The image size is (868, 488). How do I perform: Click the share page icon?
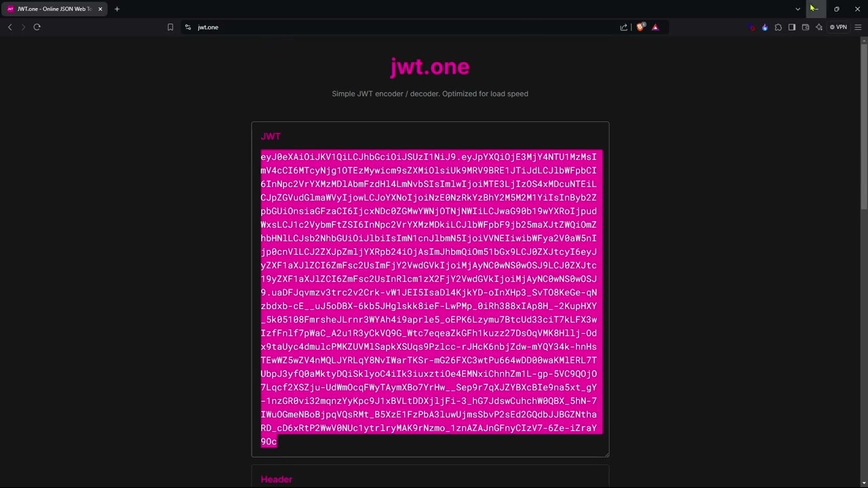624,27
